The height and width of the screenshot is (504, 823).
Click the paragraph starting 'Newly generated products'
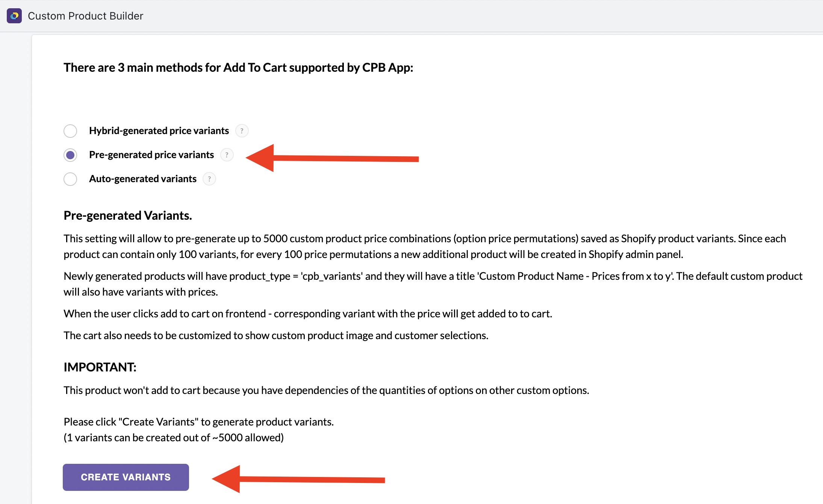tap(433, 284)
